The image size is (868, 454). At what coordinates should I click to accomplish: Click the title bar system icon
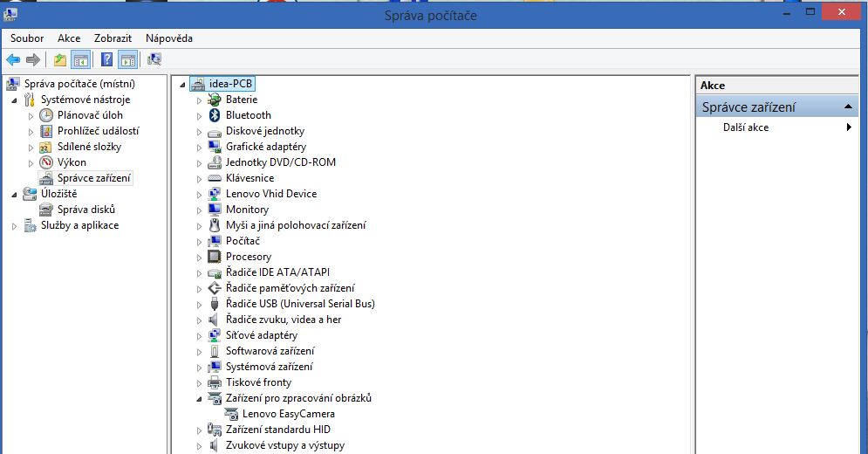click(x=10, y=15)
